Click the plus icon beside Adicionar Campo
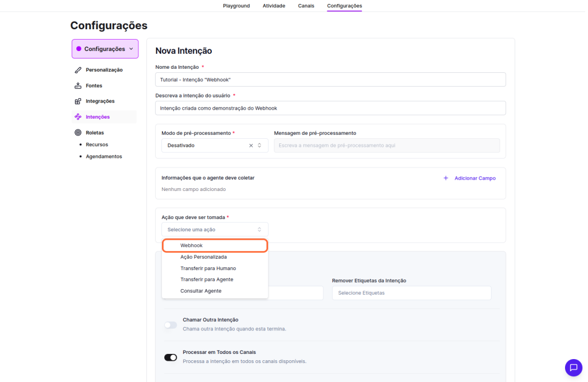Screen dimensions: 588x382 pos(446,178)
